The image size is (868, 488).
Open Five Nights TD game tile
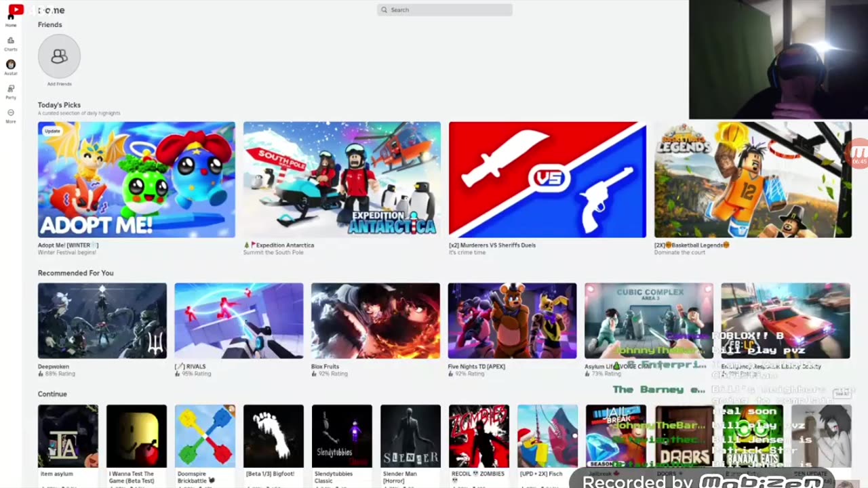pyautogui.click(x=512, y=321)
